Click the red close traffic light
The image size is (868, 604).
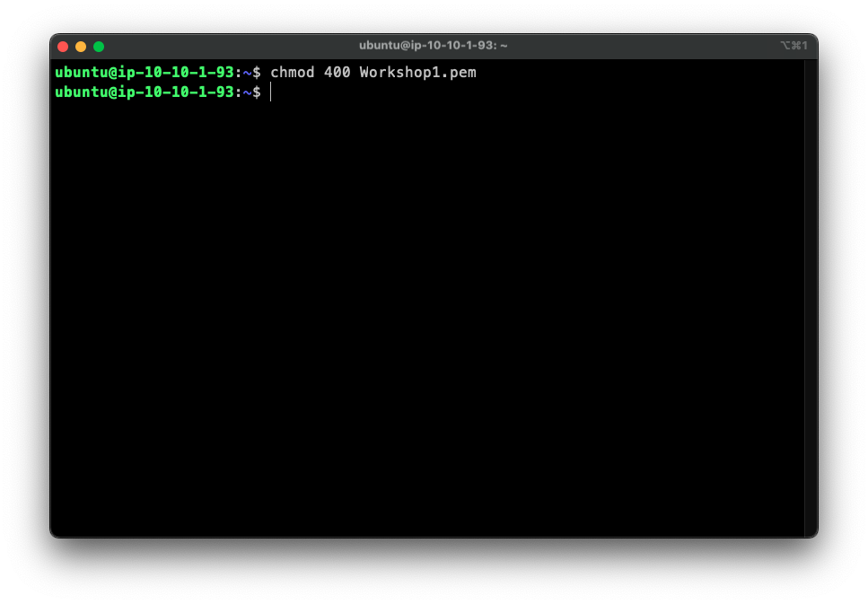click(x=62, y=45)
